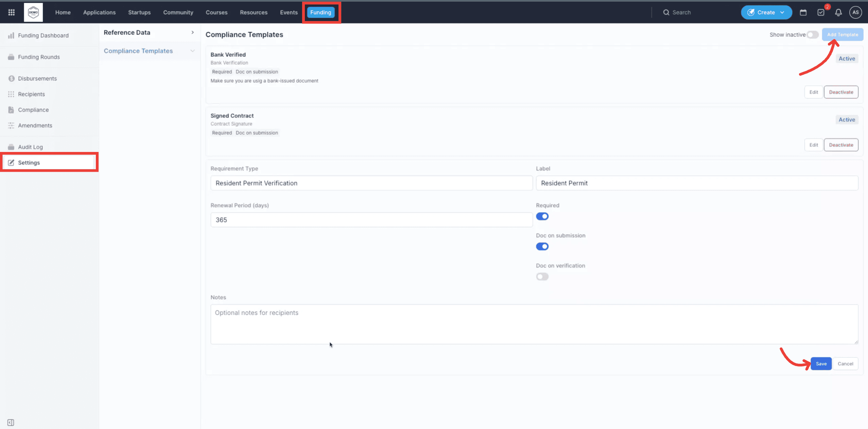Viewport: 868px width, 429px height.
Task: Open the Recipients section
Action: (x=31, y=94)
